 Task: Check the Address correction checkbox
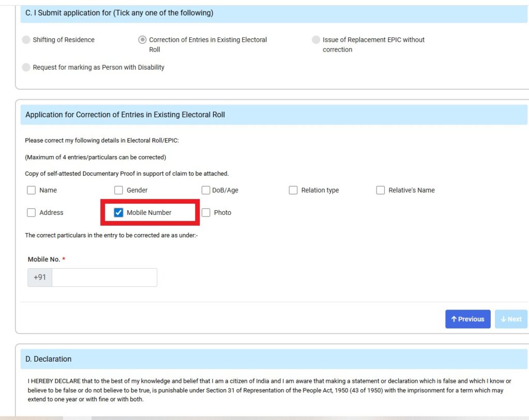[x=31, y=212]
